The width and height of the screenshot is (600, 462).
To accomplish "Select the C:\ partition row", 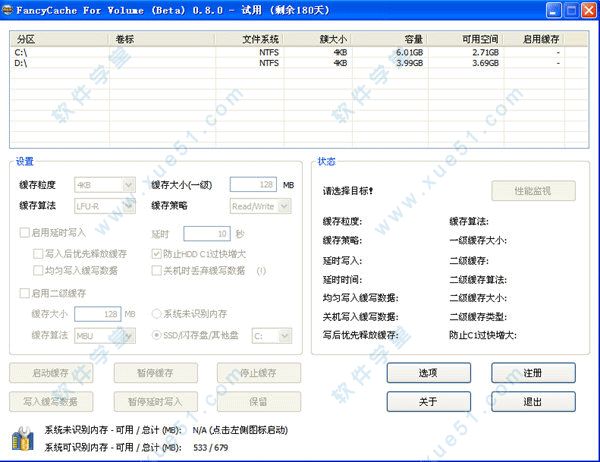I will coord(298,52).
